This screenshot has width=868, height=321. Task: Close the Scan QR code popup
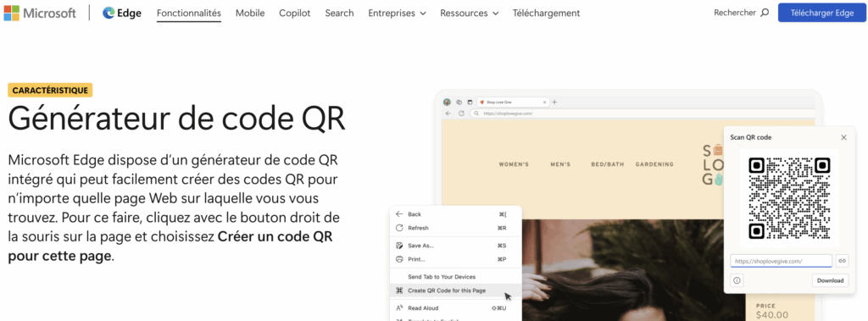pyautogui.click(x=843, y=137)
